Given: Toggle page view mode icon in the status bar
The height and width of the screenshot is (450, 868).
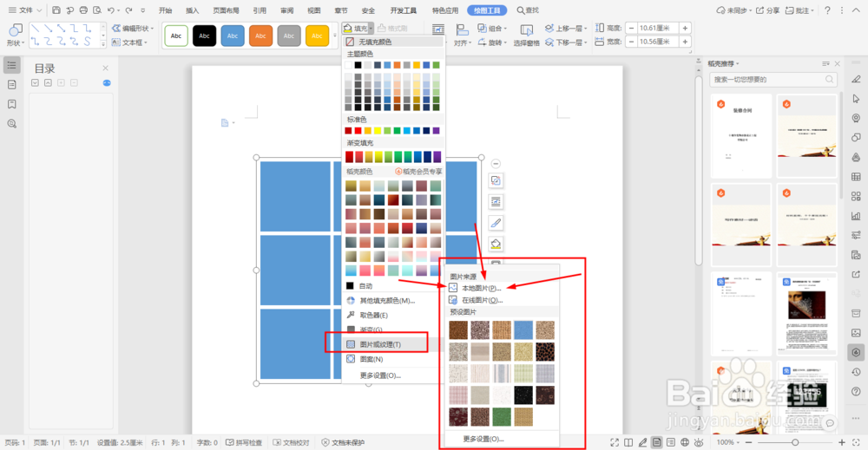Looking at the screenshot, I should [x=656, y=442].
